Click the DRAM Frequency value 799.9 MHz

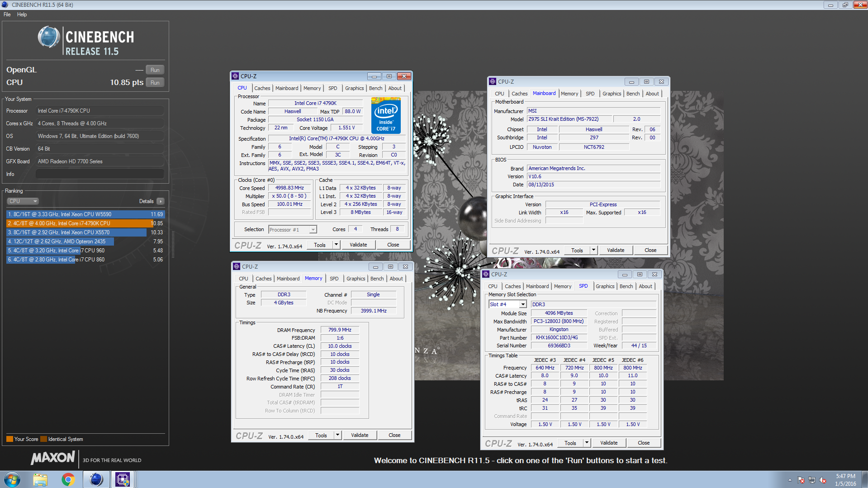tap(340, 330)
